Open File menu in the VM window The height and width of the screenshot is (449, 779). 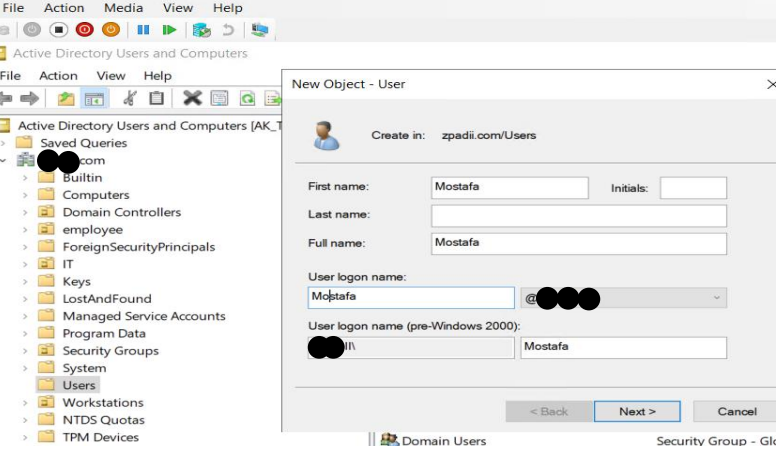13,8
